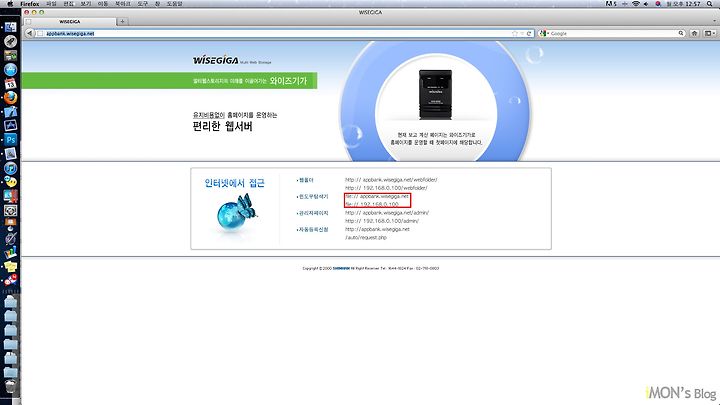Open the 편집 (Edit) menu
This screenshot has width=720, height=405.
coord(68,4)
